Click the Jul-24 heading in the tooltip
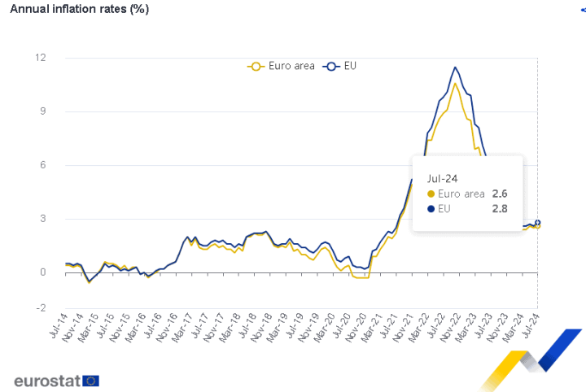The image size is (586, 392). (443, 179)
